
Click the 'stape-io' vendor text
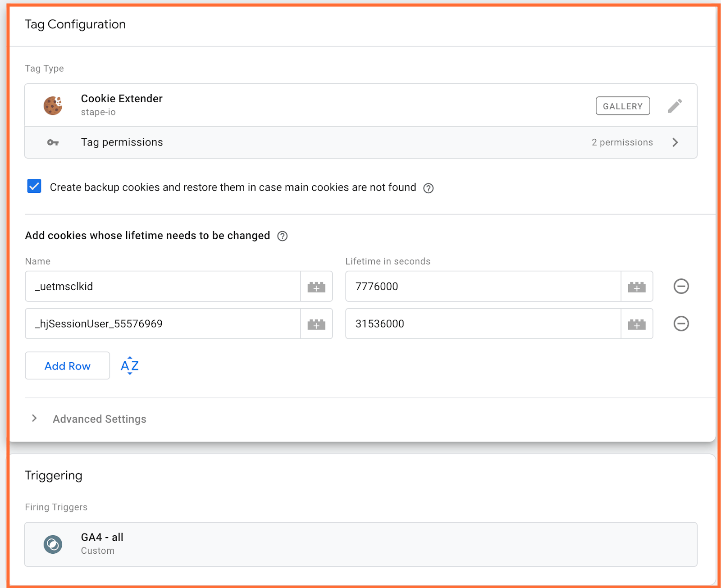[98, 112]
